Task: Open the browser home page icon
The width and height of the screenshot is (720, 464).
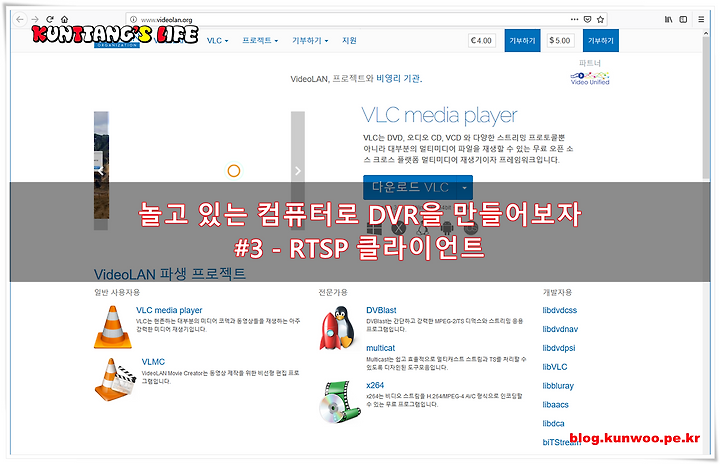Action: tap(64, 19)
